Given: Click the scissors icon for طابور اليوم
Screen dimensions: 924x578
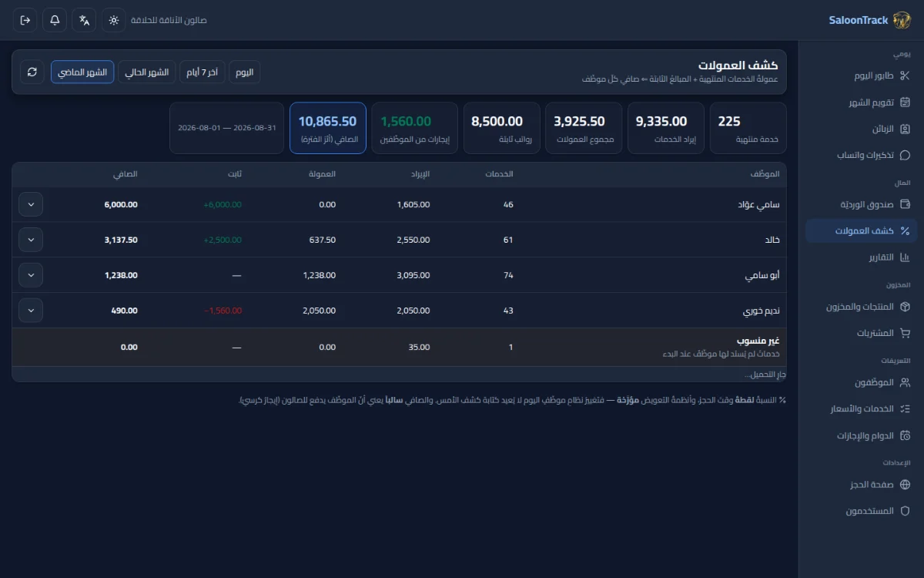Looking at the screenshot, I should point(905,76).
